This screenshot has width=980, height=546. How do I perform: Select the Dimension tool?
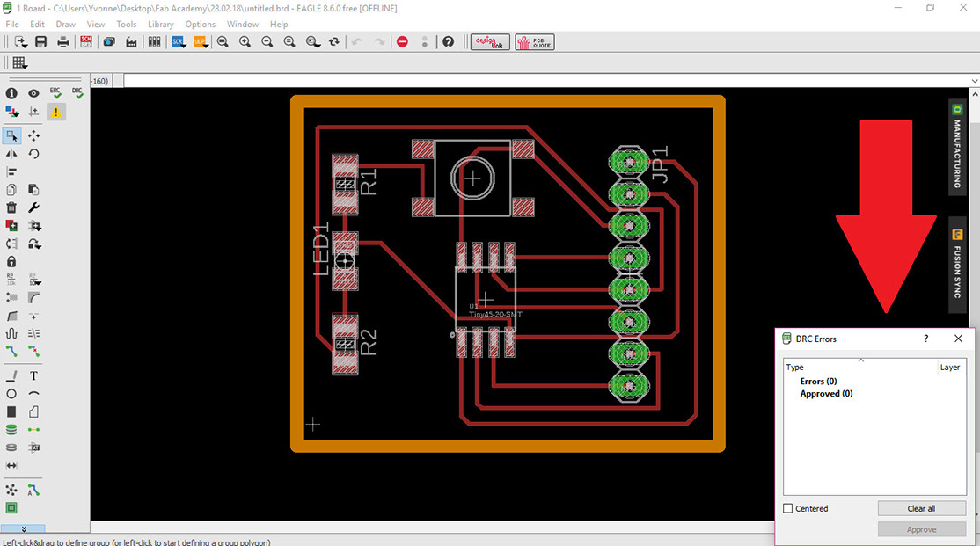coord(11,465)
